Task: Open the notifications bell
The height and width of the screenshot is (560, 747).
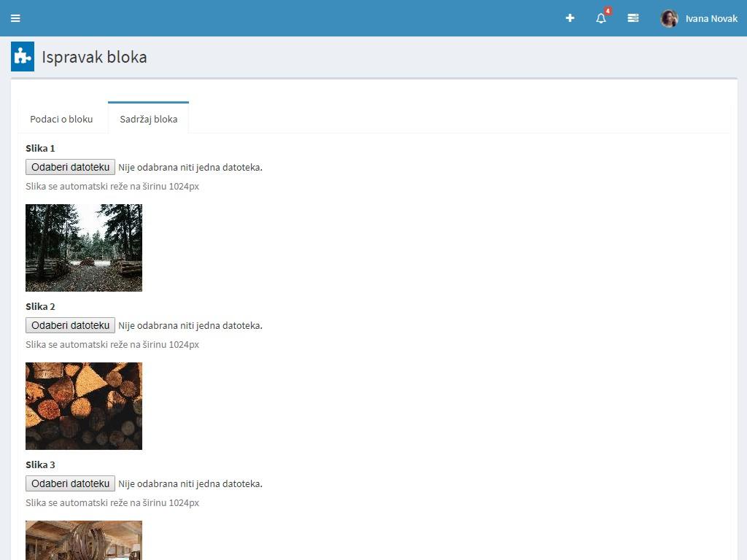Action: pyautogui.click(x=601, y=18)
